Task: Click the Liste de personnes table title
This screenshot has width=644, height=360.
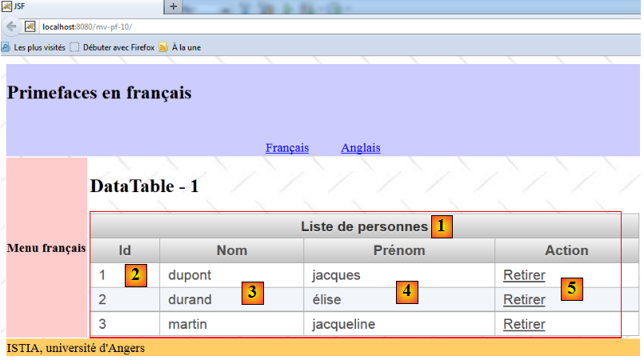Action: tap(364, 226)
